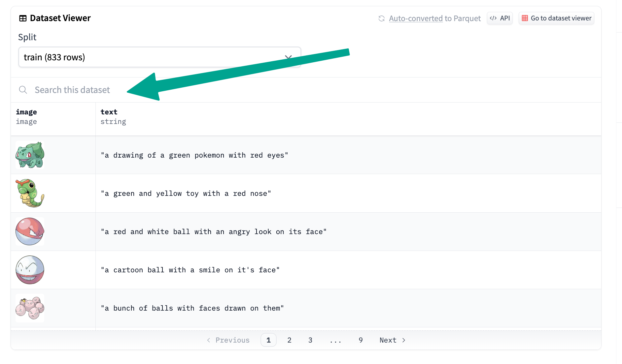Open the Caterpie image thumbnail
This screenshot has height=364, width=622.
tap(30, 193)
